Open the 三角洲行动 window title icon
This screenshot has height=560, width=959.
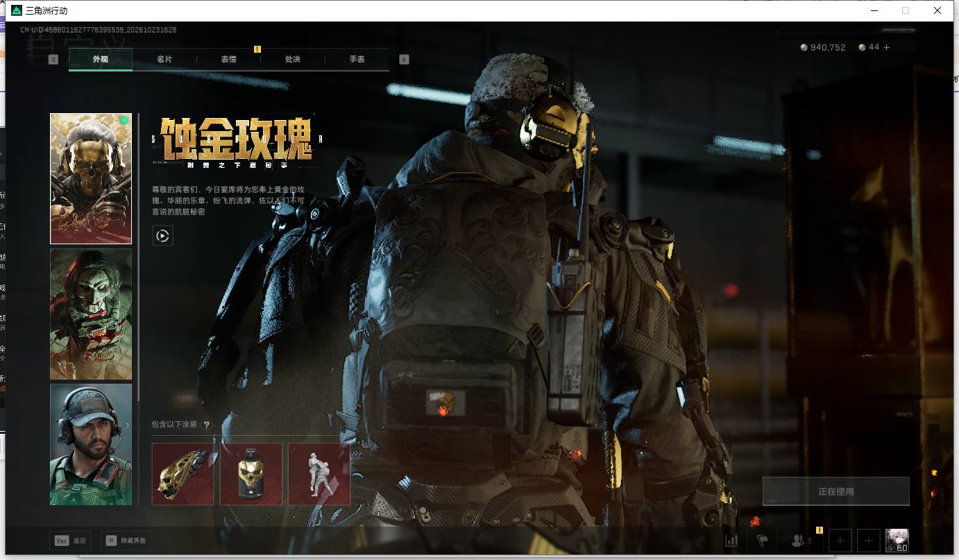coord(17,10)
